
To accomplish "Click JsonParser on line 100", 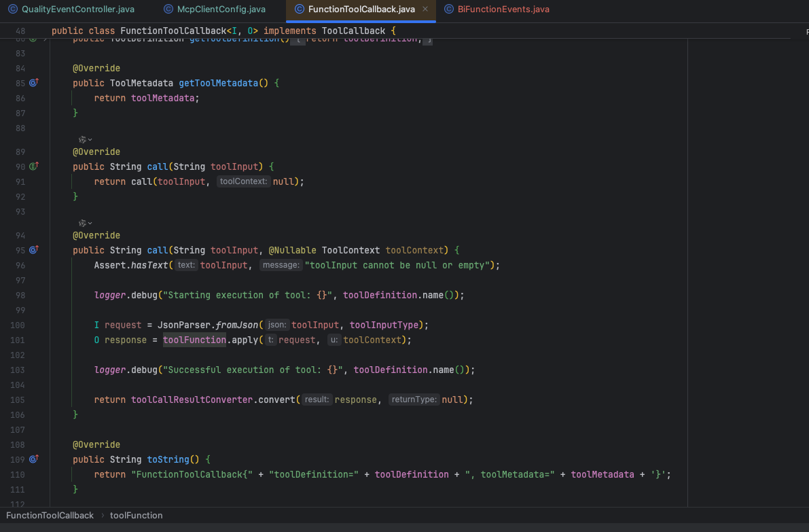I will [183, 325].
